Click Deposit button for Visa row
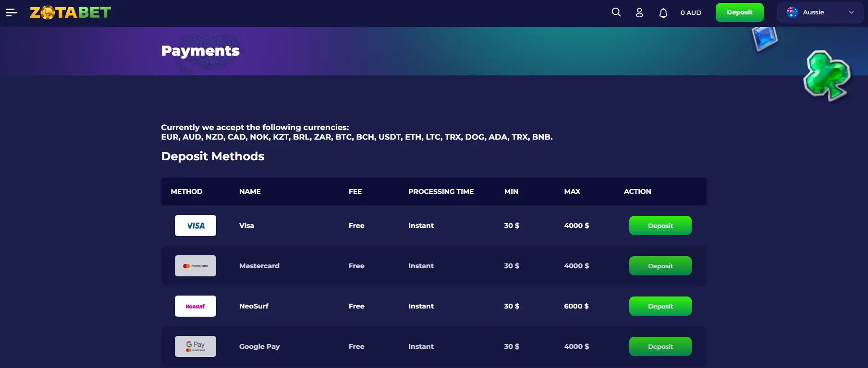This screenshot has width=868, height=368. (660, 226)
